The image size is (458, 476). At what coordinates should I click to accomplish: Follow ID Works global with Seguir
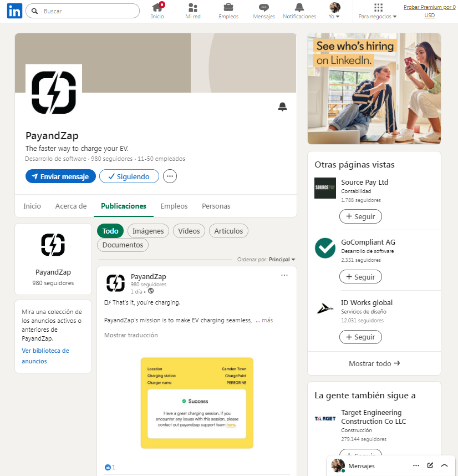pos(360,337)
